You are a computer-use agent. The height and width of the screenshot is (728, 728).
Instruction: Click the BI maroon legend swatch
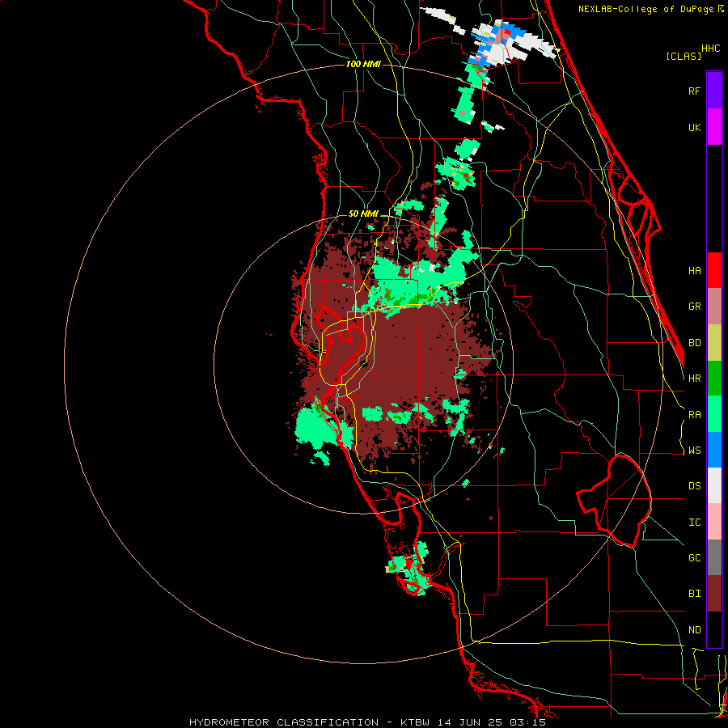[714, 594]
